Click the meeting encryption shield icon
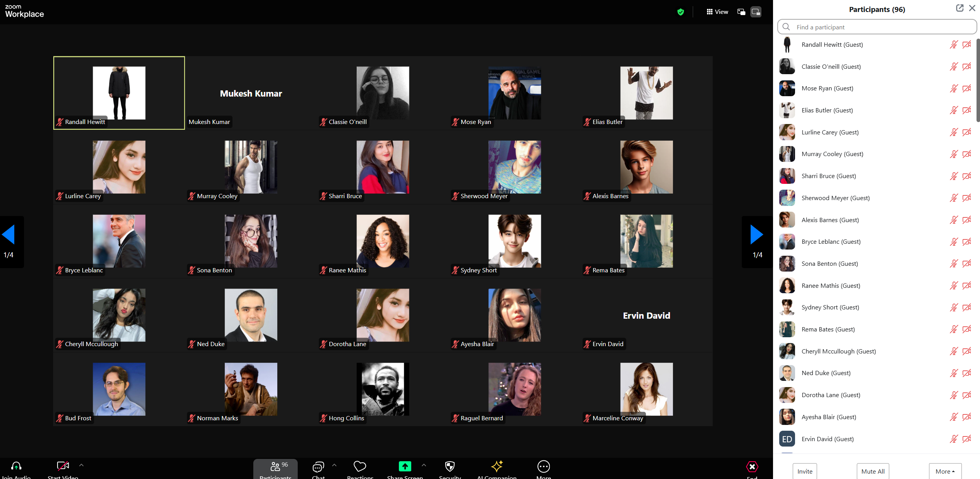 pos(681,12)
